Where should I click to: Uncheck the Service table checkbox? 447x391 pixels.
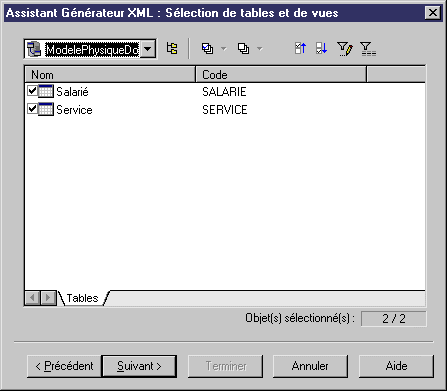32,109
